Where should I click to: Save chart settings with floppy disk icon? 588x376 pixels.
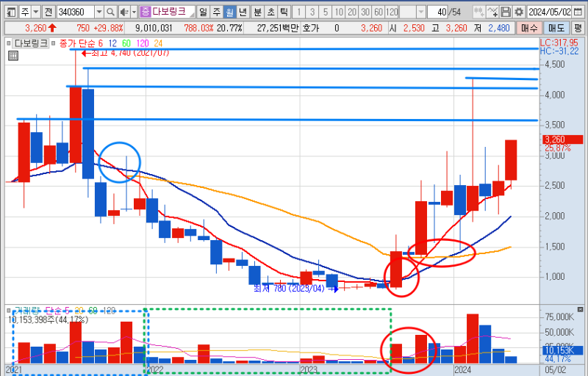pos(506,12)
